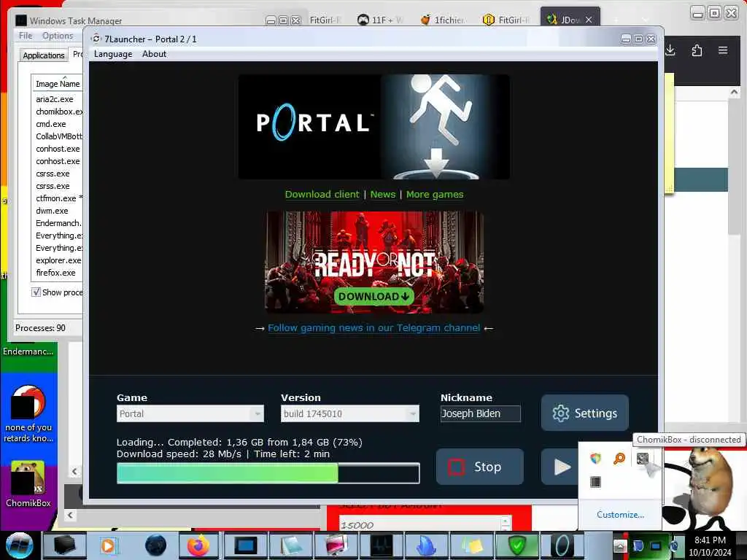Click the notepad taskbar icon
Image resolution: width=747 pixels, height=560 pixels.
[291, 545]
